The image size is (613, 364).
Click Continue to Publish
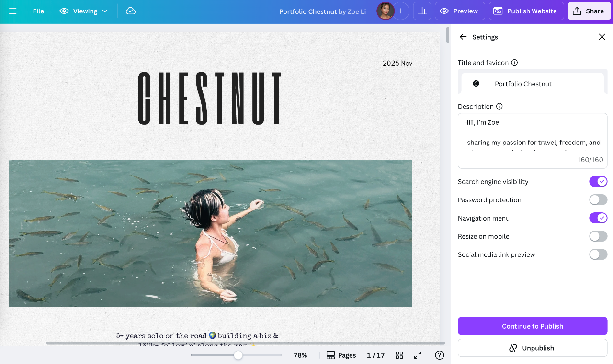[x=533, y=326]
